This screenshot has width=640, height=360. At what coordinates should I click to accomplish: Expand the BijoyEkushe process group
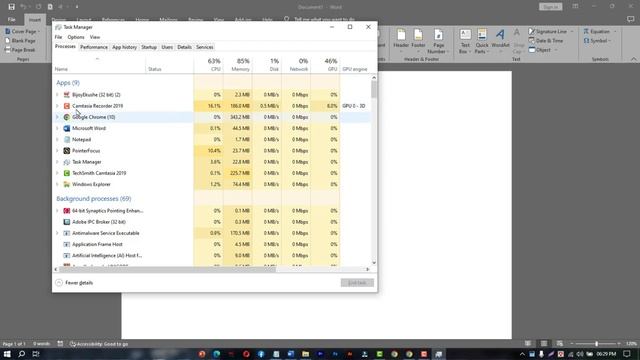pos(57,95)
